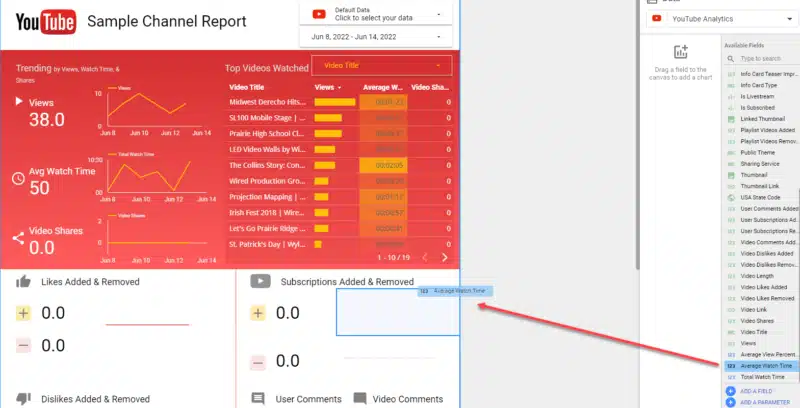Select Is Subscribed field
Screen dimensions: 800x408
click(760, 108)
